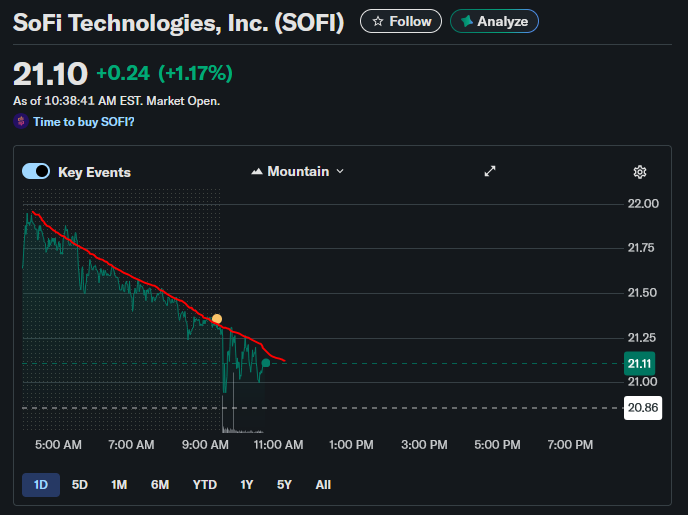Screen dimensions: 688x515
Task: Open the Time to buy SOFI? link
Action: (84, 122)
